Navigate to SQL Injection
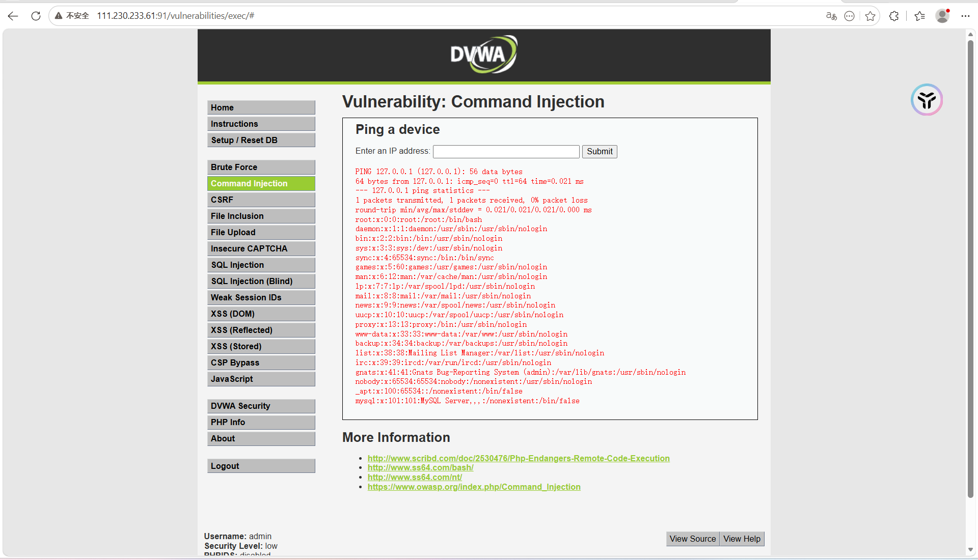 [x=261, y=265]
